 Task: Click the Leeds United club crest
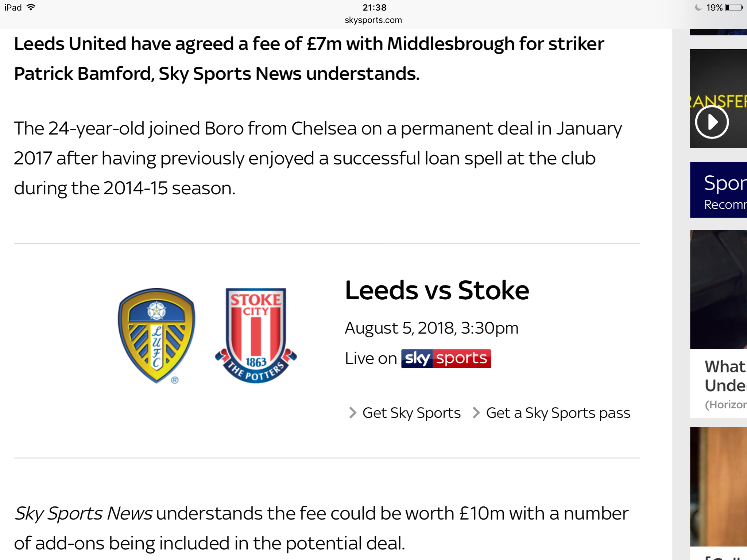tap(156, 335)
